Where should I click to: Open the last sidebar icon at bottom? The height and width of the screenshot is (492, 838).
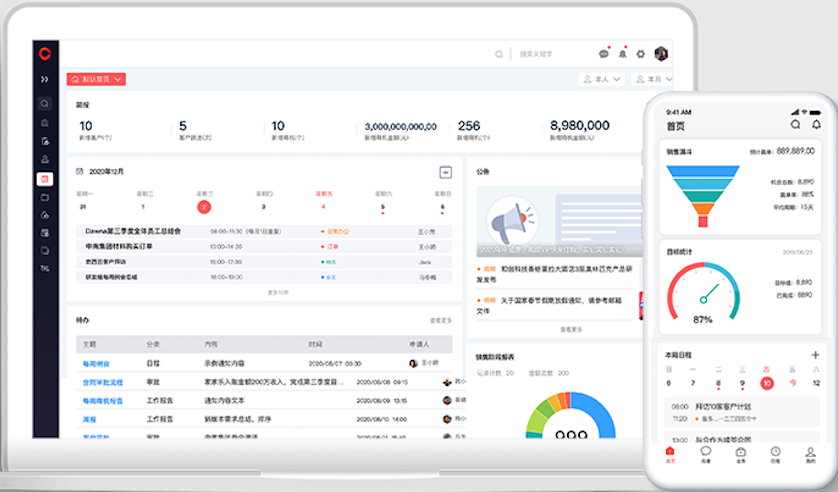[x=45, y=268]
